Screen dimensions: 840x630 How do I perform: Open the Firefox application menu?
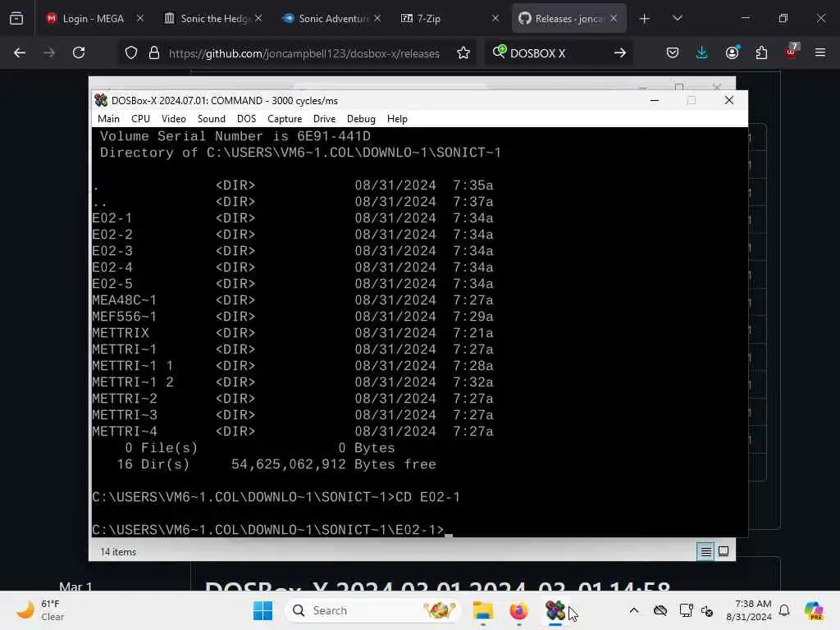click(x=820, y=52)
